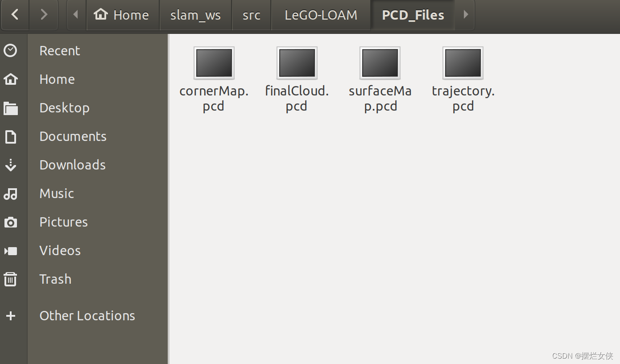Open Documents in the sidebar
This screenshot has width=620, height=364.
click(x=73, y=136)
